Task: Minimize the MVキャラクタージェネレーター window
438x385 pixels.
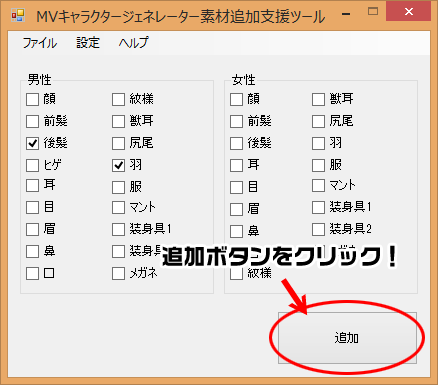Action: point(346,13)
